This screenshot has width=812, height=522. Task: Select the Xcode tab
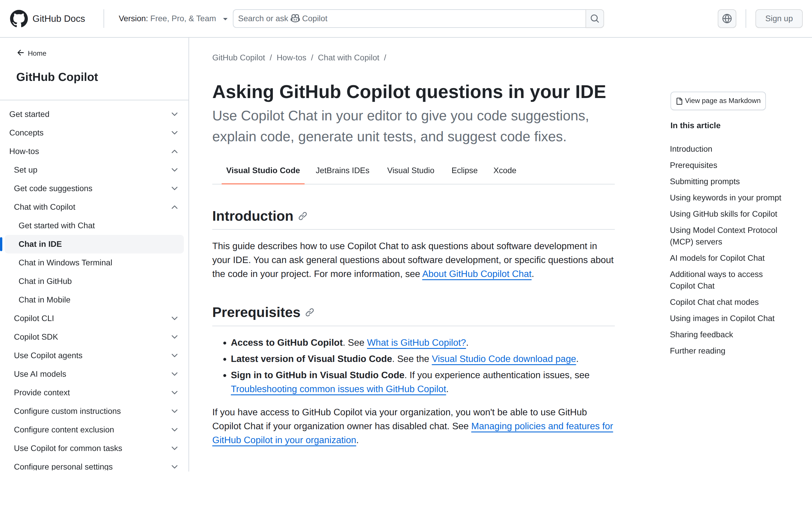coord(504,171)
